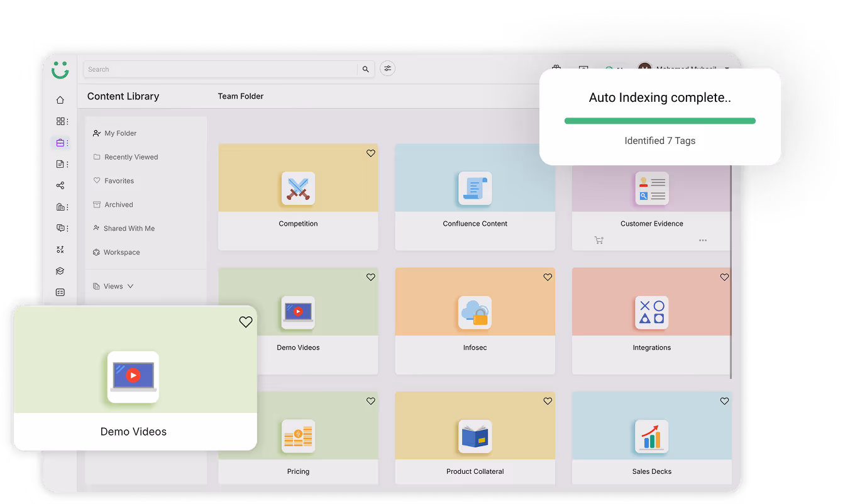Open the dots submenu beside the briefcase icon

(67, 143)
